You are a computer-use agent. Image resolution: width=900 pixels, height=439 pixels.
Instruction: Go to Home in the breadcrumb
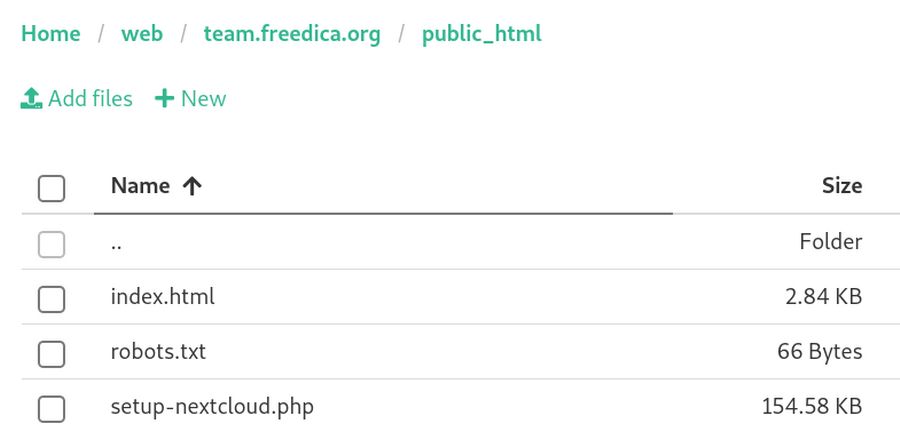tap(50, 33)
